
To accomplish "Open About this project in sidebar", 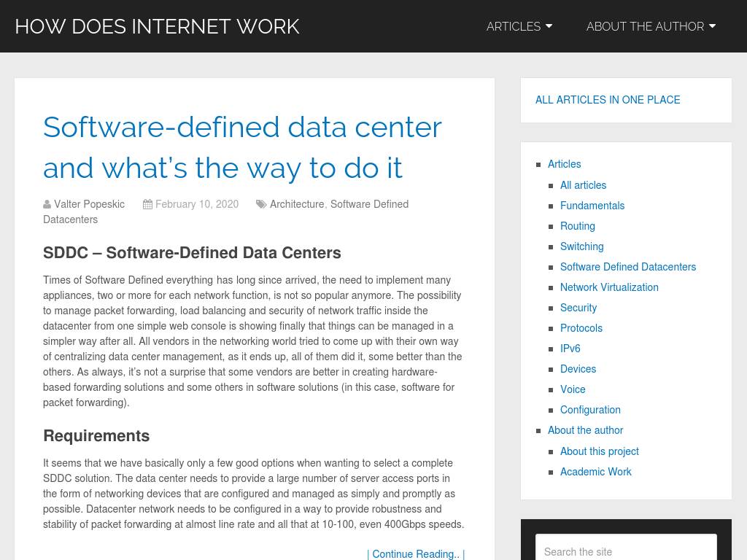I will (x=600, y=451).
